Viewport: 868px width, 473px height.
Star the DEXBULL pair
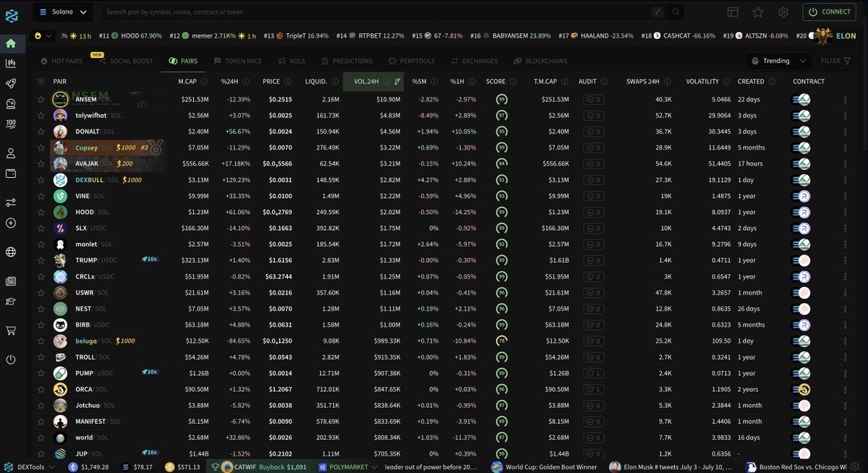click(x=41, y=179)
